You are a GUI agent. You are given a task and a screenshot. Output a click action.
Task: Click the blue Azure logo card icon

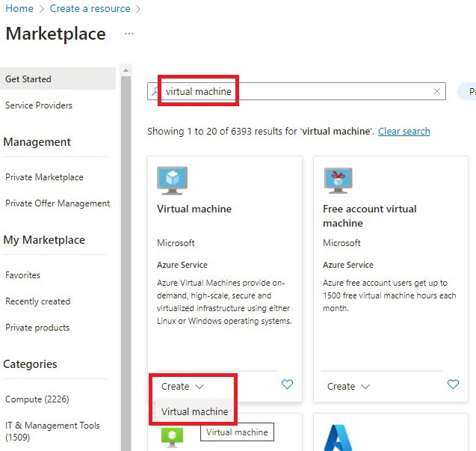coord(338,438)
